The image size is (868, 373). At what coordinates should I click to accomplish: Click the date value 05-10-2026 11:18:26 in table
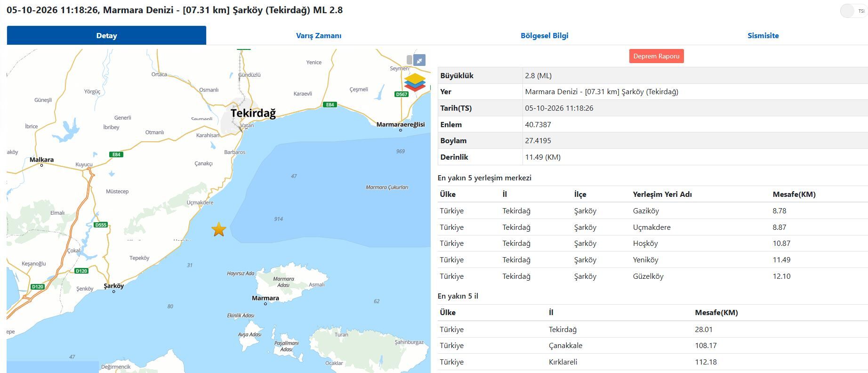tap(559, 108)
